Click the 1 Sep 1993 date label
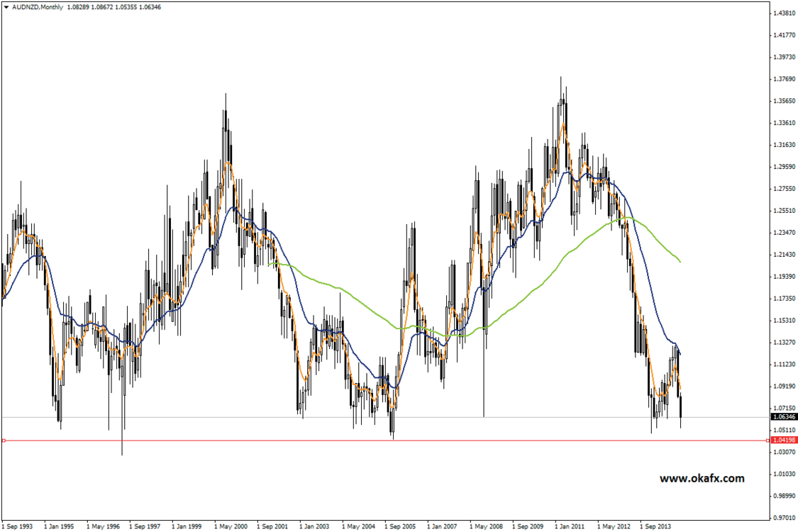798x532 pixels. click(17, 526)
